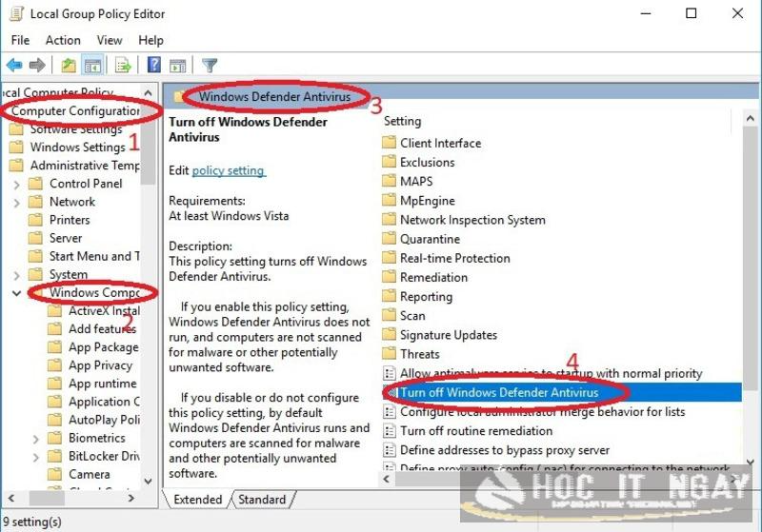Switch to the Extended tab
This screenshot has height=532, width=762.
pos(197,500)
